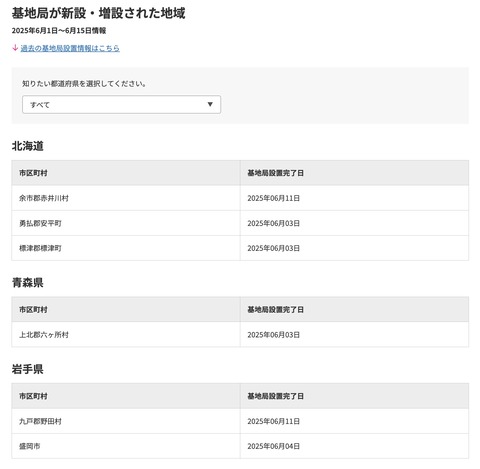Select the date cell for 上北郡六ヶ所村
The width and height of the screenshot is (480, 469).
pos(354,334)
